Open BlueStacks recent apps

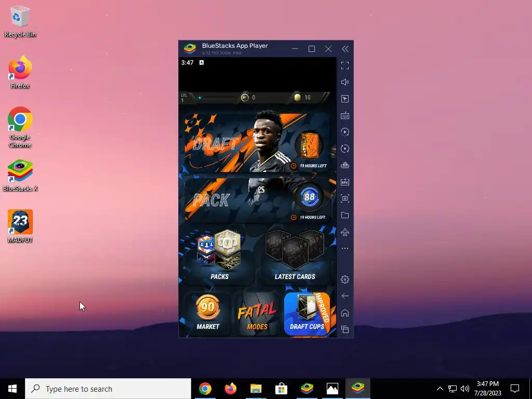345,329
